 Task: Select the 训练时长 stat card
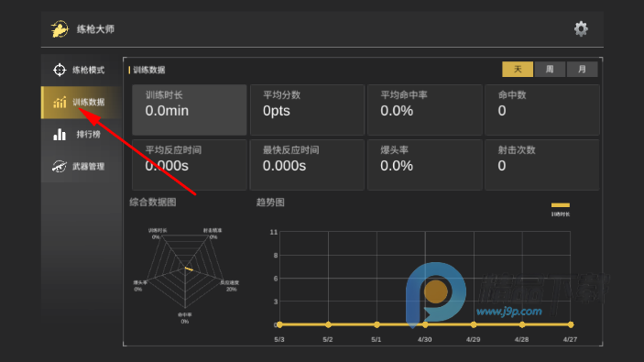(x=190, y=110)
